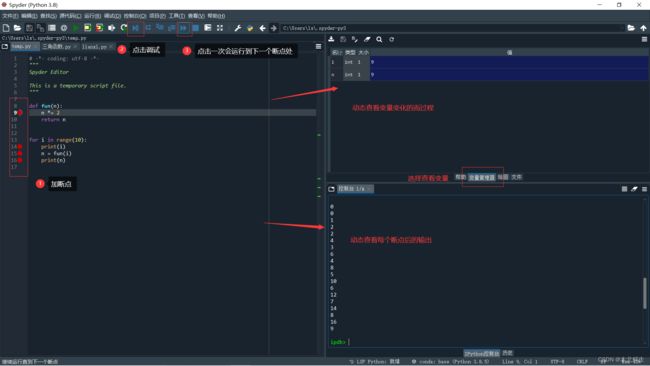Open the last item in the menu bar

(x=216, y=16)
